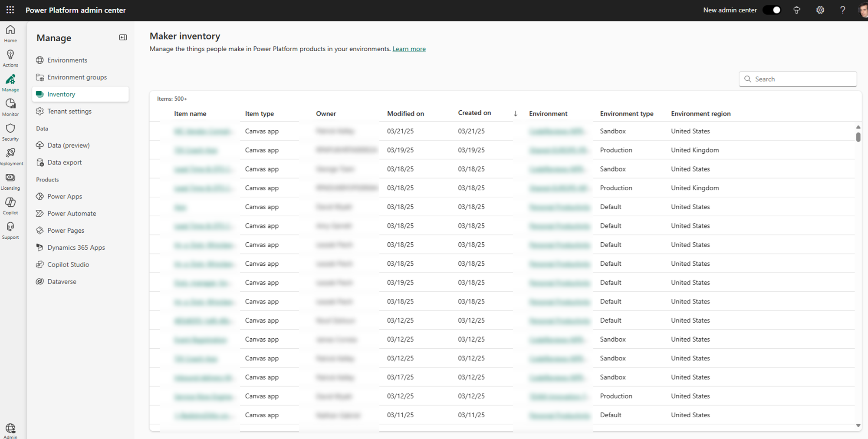Open Admin in the left rail
868x439 pixels.
(x=10, y=431)
